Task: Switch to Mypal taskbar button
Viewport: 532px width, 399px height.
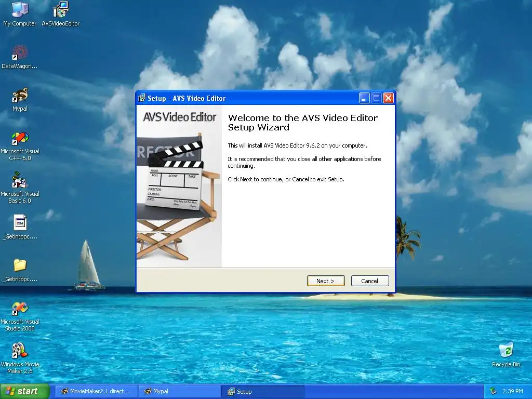Action: click(179, 391)
